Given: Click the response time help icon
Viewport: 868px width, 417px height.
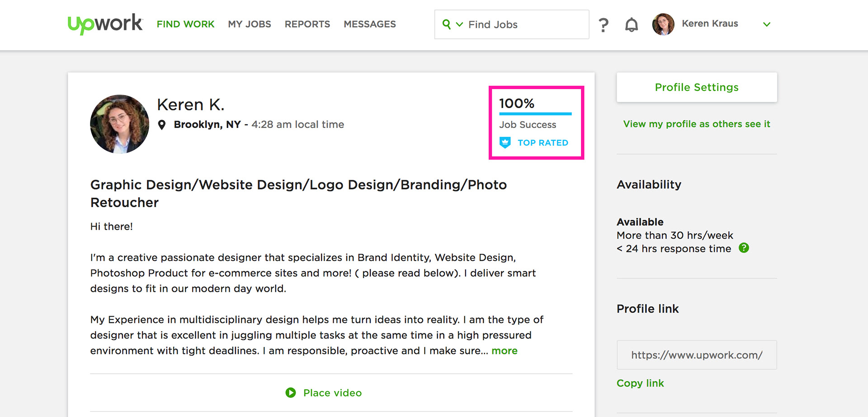Looking at the screenshot, I should click(744, 248).
